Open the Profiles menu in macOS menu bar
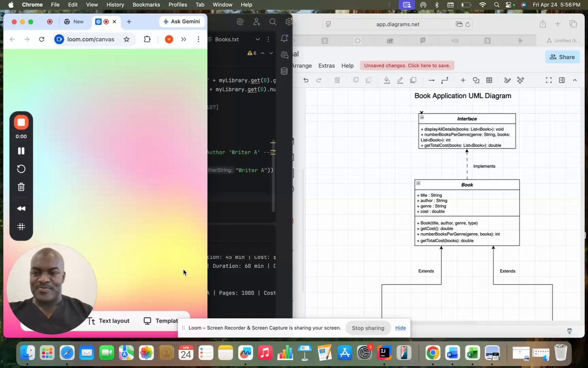 (178, 5)
